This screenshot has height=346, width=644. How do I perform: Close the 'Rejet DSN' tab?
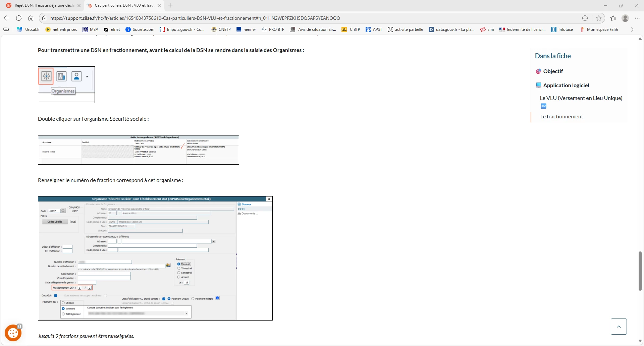pos(79,5)
